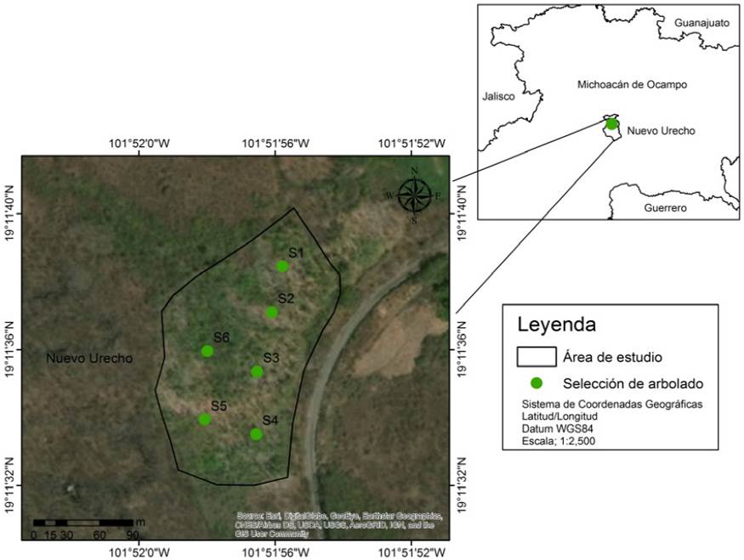Image resolution: width=744 pixels, height=560 pixels.
Task: Click the S5 green site marker
Action: point(205,419)
